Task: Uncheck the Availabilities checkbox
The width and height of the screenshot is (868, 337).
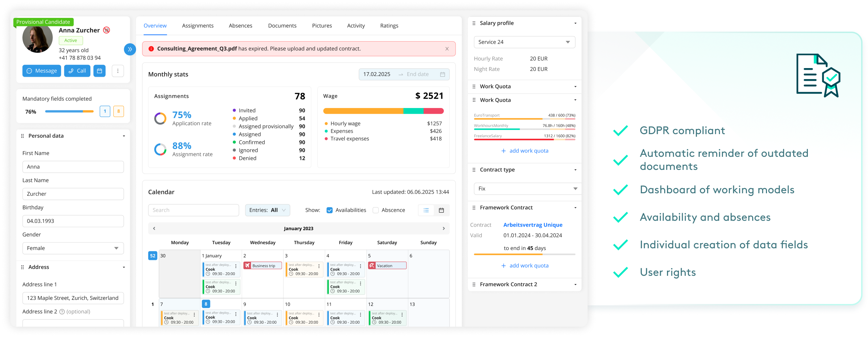Action: 330,210
